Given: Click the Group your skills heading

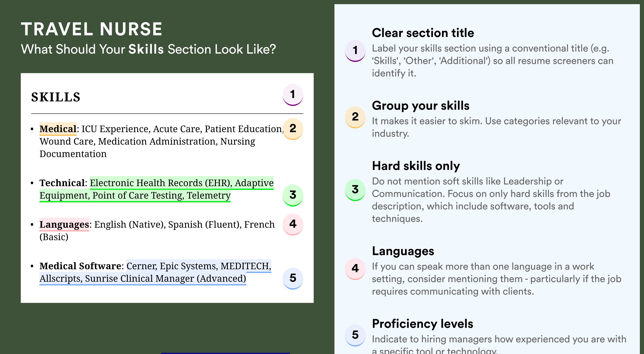Looking at the screenshot, I should [421, 106].
